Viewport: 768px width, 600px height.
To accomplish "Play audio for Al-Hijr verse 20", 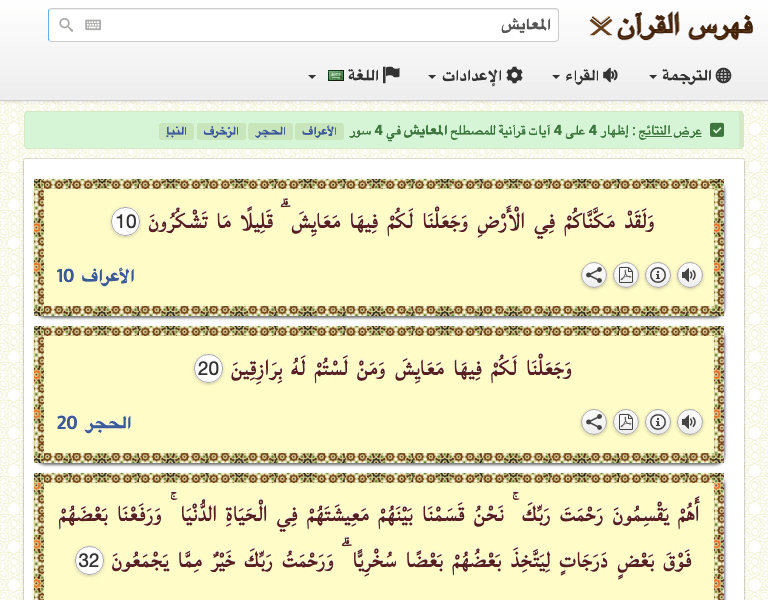I will 690,422.
